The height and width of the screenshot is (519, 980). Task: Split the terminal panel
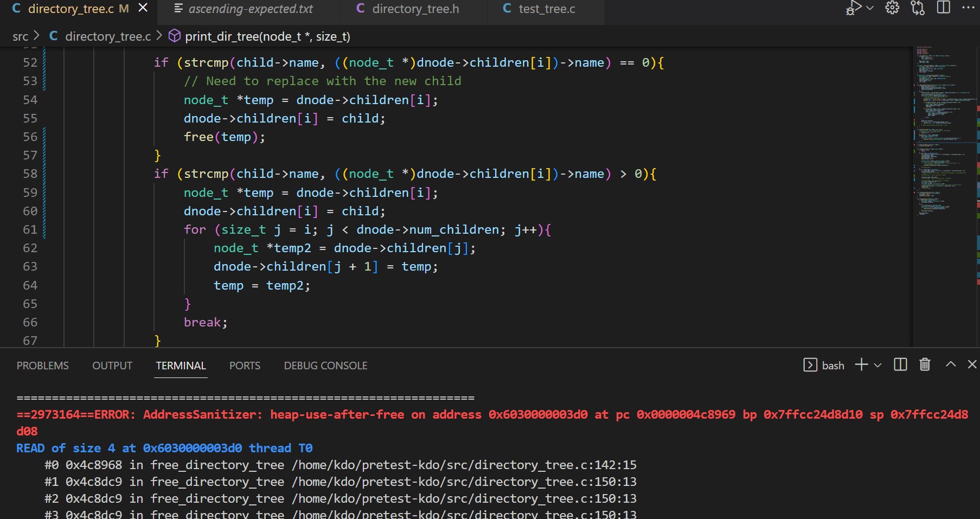(x=900, y=365)
